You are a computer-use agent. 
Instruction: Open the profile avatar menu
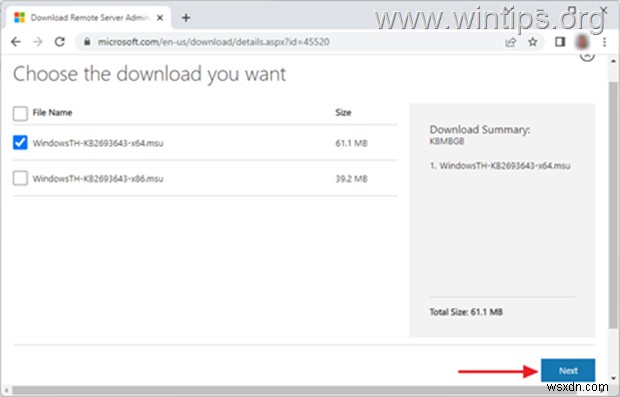click(582, 42)
